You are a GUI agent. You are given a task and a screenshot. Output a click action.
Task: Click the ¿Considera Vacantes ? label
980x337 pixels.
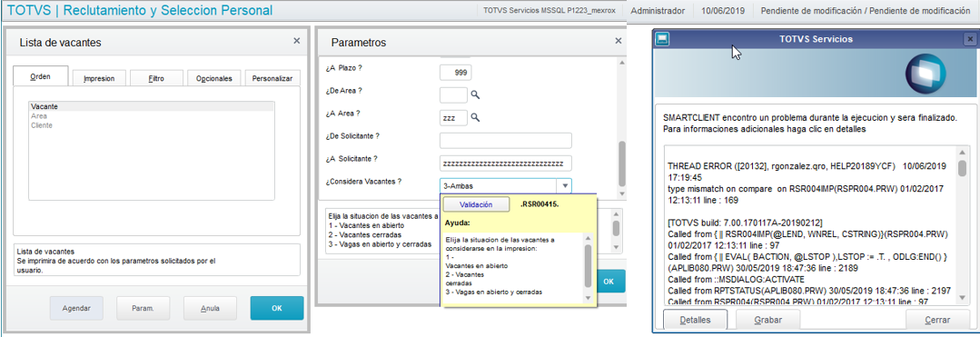click(x=363, y=182)
